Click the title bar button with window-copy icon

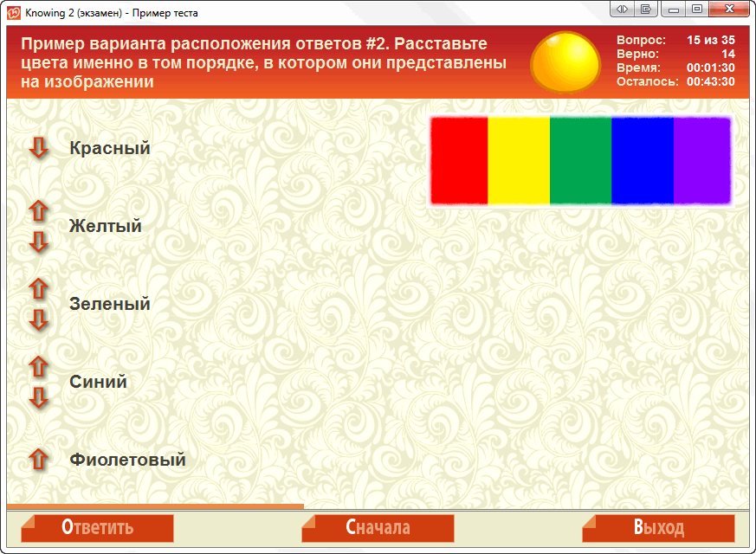(x=646, y=9)
